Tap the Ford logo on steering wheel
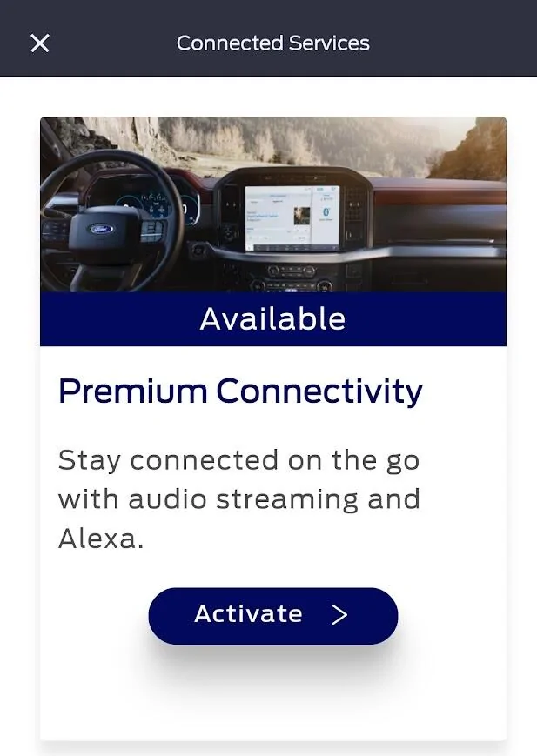 (103, 229)
